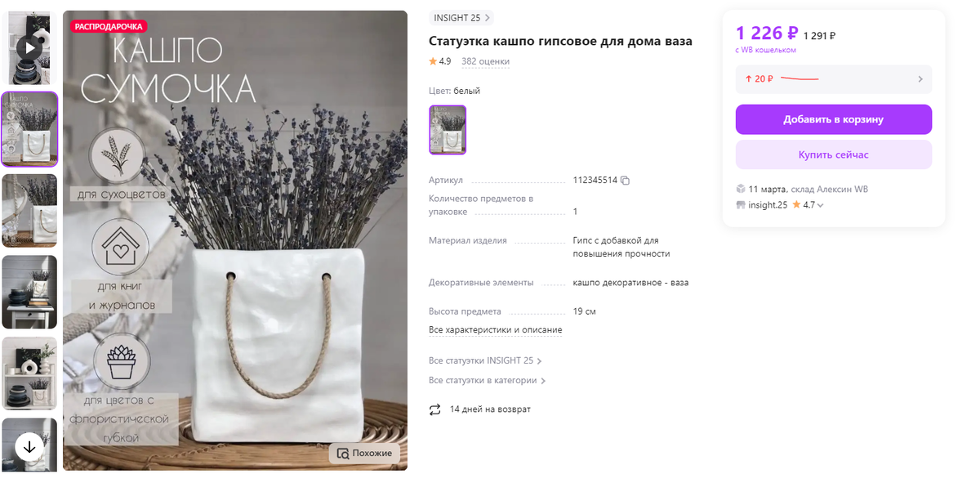Screen dimensions: 980x483
Task: Select the white color variant swatch
Action: click(x=448, y=129)
